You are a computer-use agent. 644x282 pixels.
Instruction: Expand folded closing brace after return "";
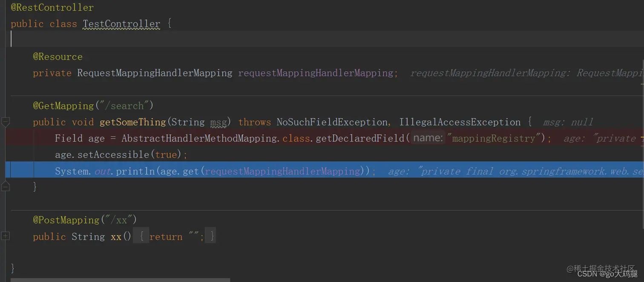coord(210,236)
